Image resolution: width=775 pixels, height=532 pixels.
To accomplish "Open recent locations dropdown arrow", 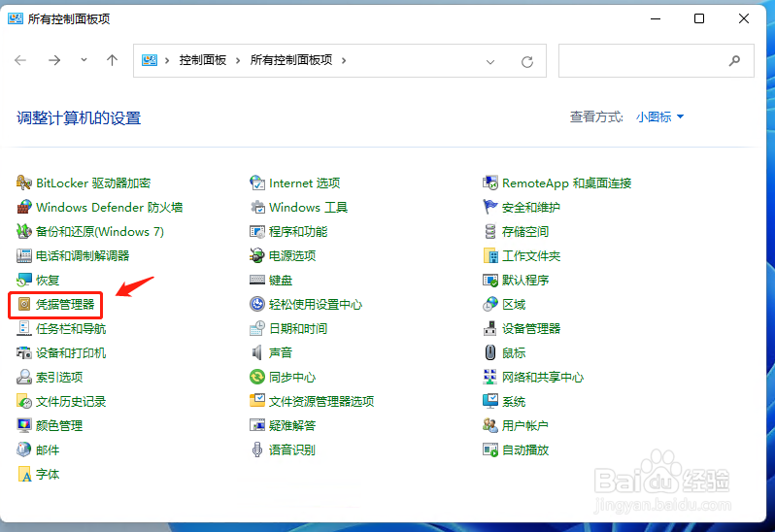I will point(84,60).
